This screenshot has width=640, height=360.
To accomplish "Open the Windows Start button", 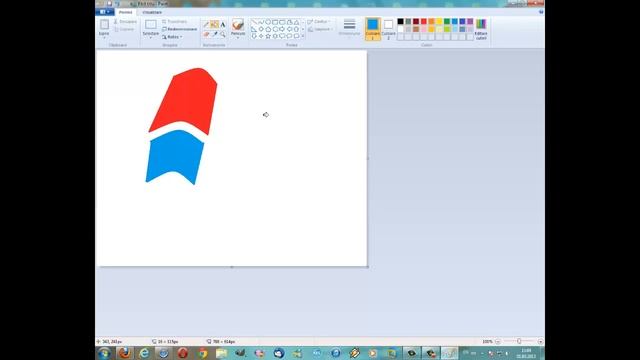I will point(104,353).
